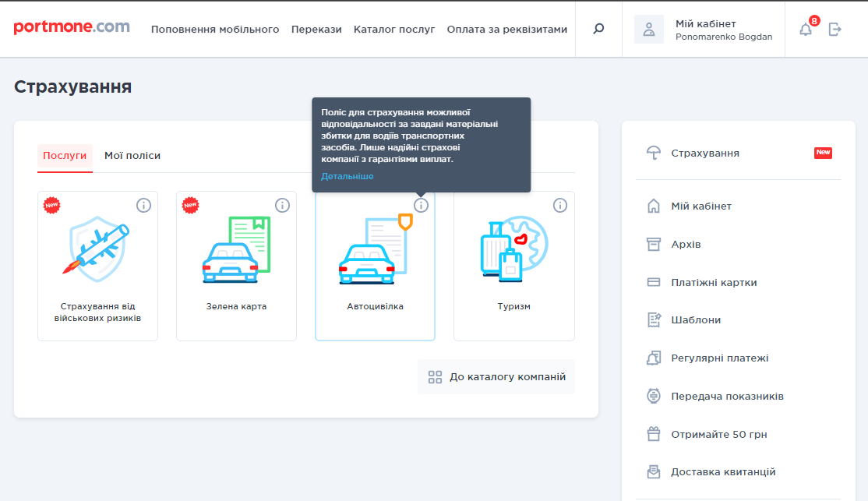The image size is (868, 501).
Task: Click the umbrella icon beside Страхування
Action: (654, 153)
